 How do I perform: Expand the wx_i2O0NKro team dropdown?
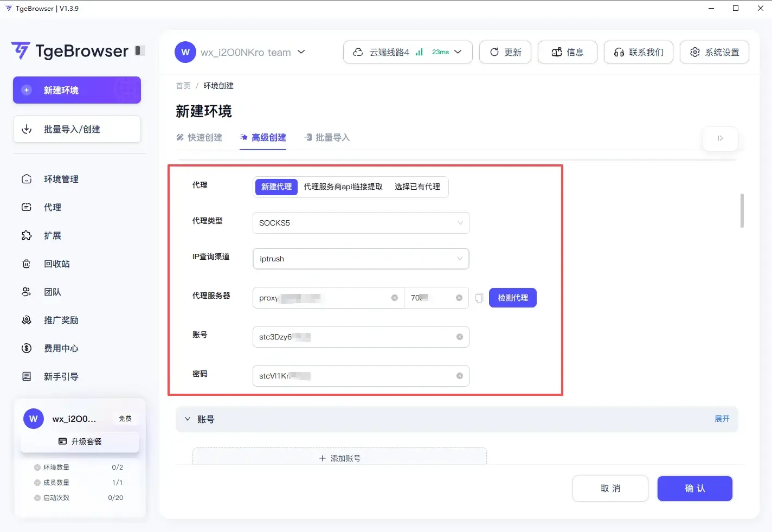301,52
